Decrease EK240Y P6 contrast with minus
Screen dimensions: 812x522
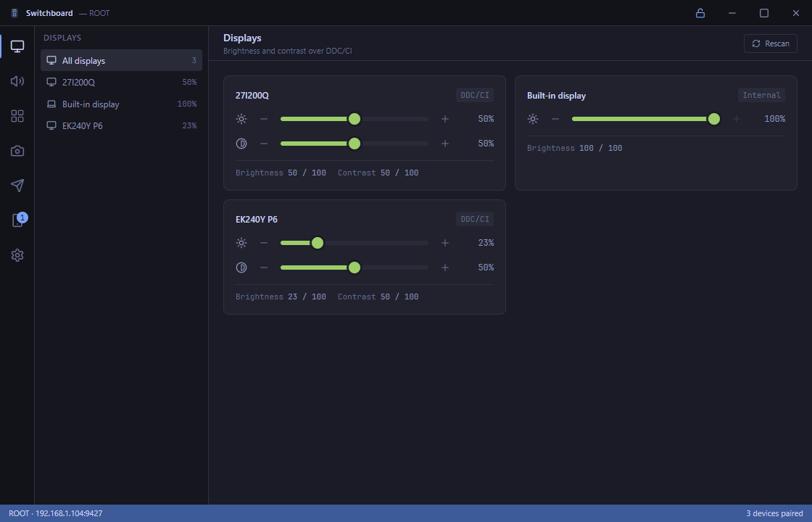pyautogui.click(x=264, y=268)
